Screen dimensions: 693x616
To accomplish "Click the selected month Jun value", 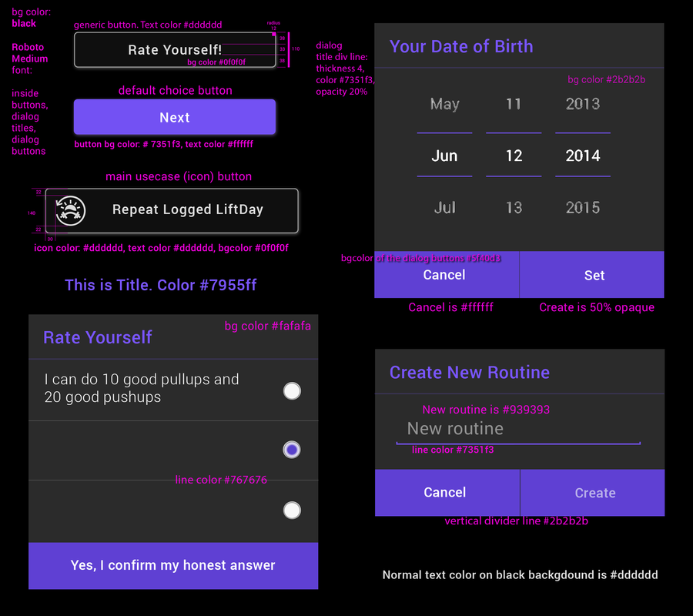I will 444,156.
